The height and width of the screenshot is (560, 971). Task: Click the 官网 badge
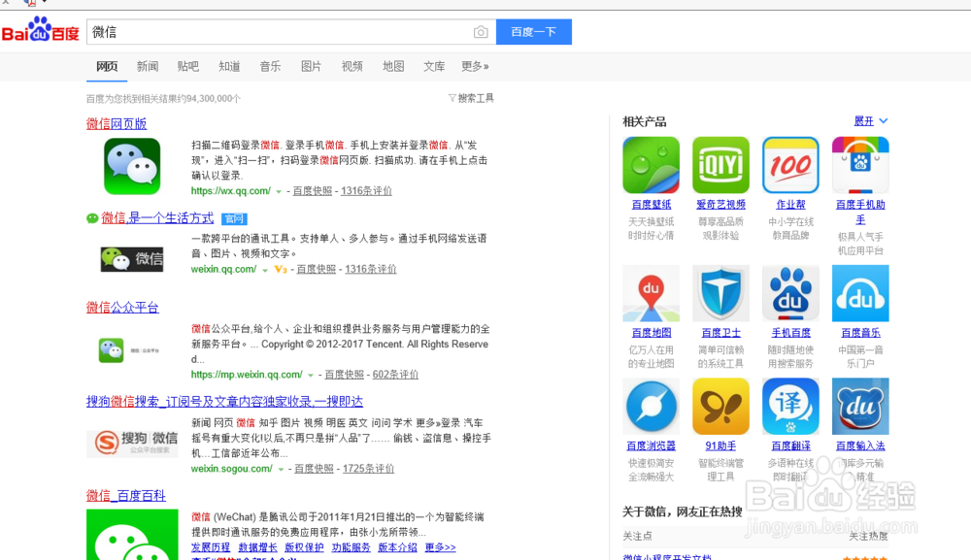234,219
